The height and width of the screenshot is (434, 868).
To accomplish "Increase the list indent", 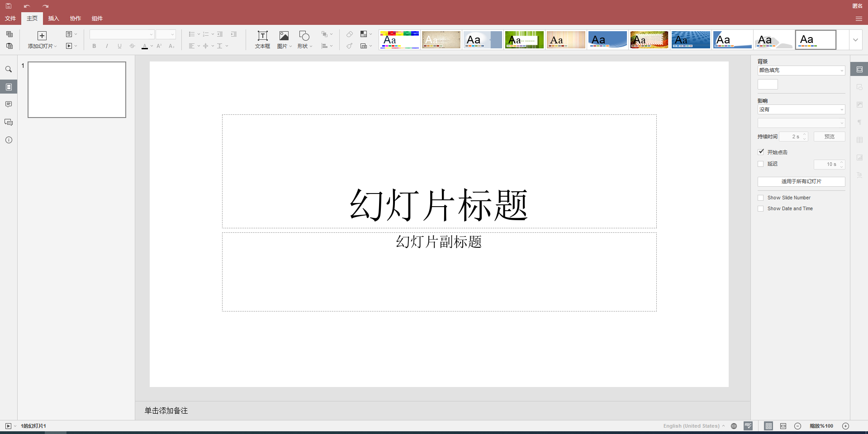I will pos(234,34).
